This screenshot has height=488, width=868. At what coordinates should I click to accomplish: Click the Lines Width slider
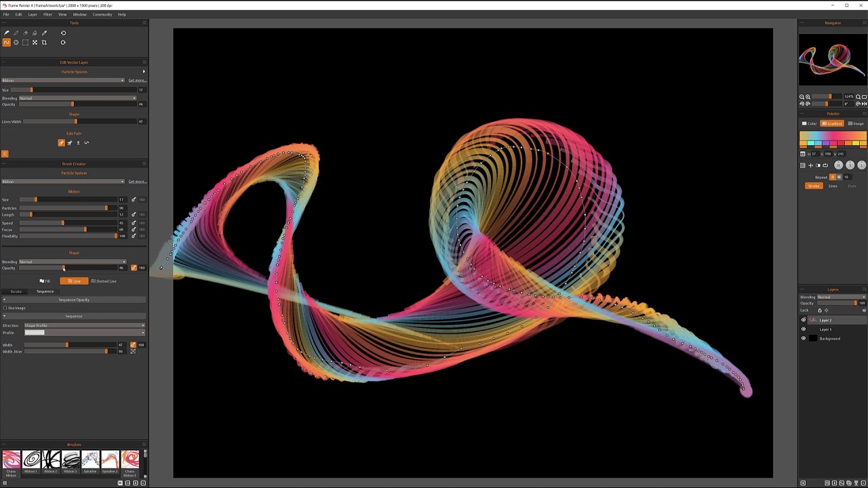pos(79,121)
